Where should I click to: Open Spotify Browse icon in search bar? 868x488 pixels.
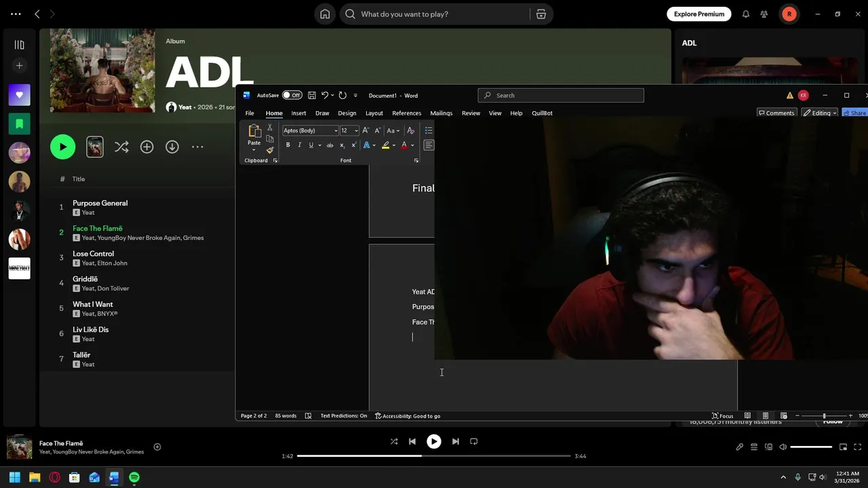[x=541, y=14]
